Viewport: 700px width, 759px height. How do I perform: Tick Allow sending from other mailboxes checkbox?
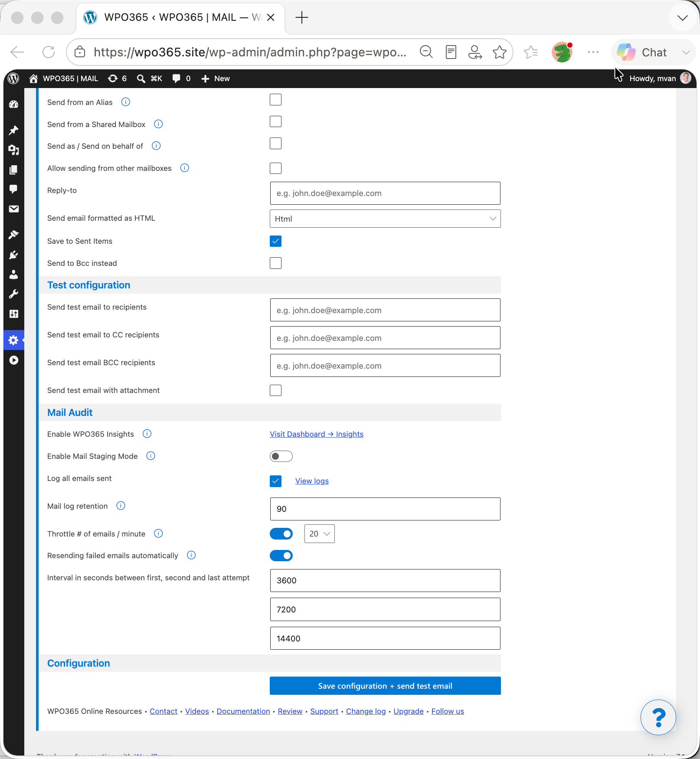pyautogui.click(x=276, y=168)
